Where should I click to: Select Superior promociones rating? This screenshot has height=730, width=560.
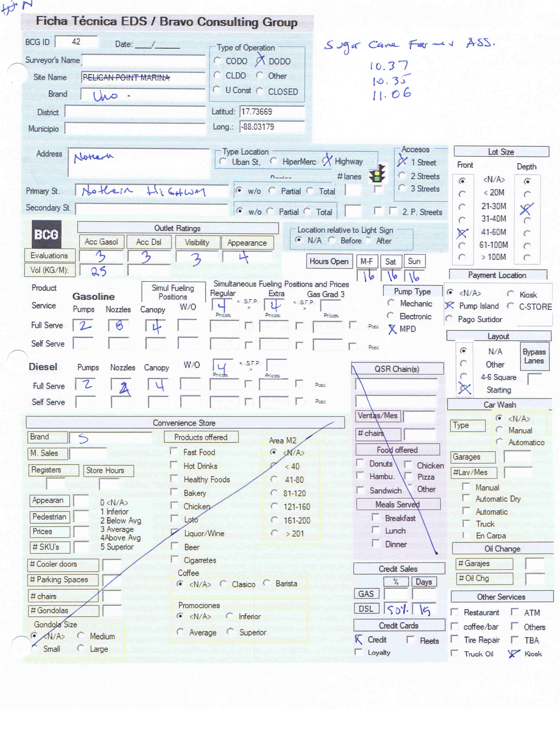click(230, 631)
